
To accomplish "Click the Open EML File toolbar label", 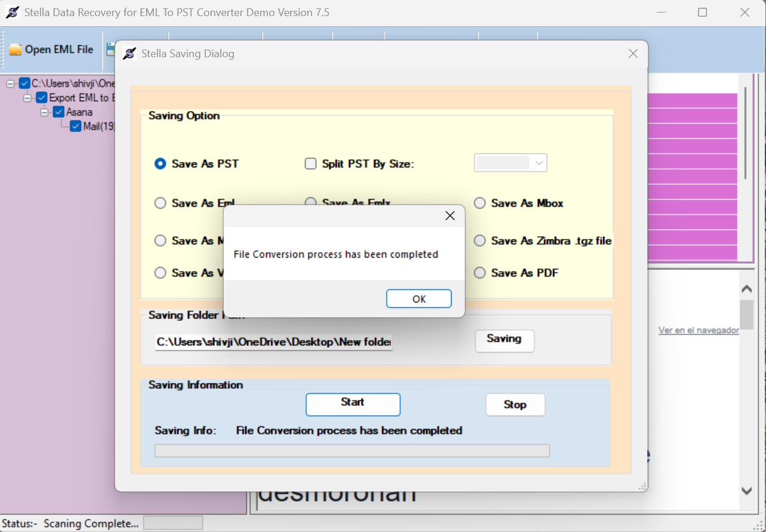I will 59,50.
